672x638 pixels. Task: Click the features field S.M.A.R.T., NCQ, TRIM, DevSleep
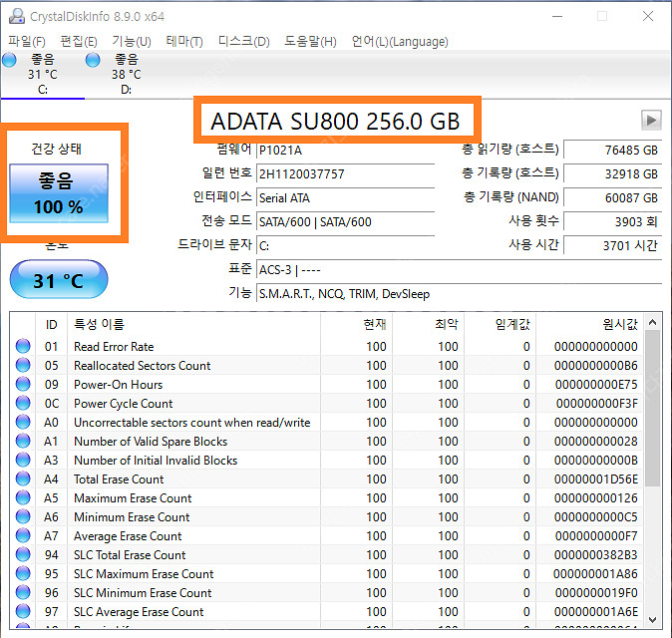coord(459,294)
